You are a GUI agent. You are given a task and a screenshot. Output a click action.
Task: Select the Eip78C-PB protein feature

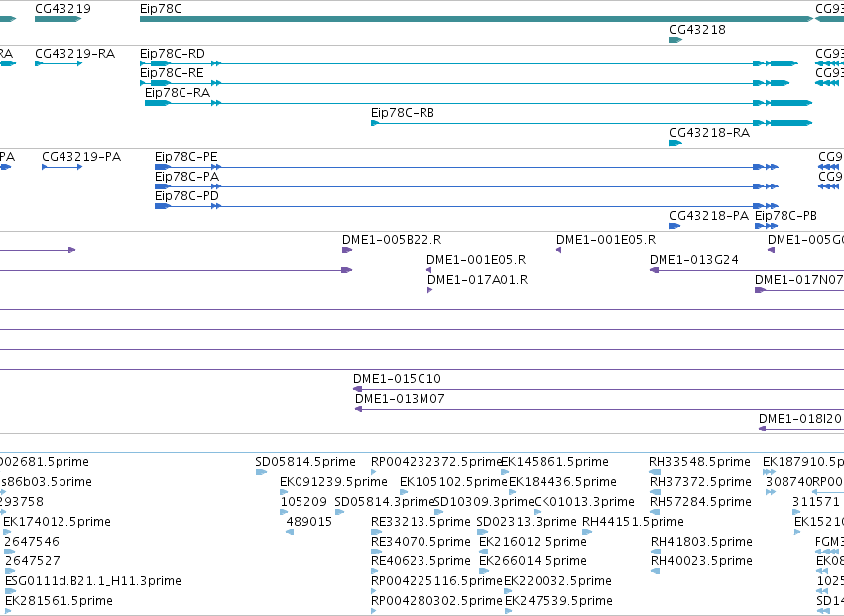tap(766, 226)
